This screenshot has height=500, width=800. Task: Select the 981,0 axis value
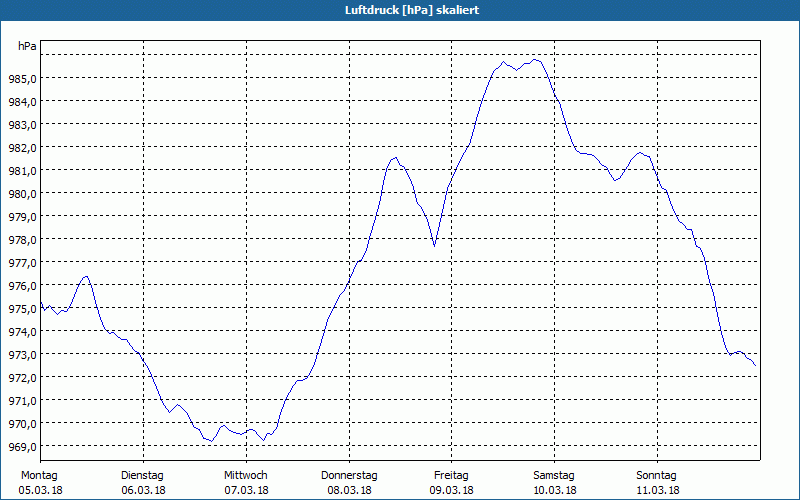pos(22,170)
